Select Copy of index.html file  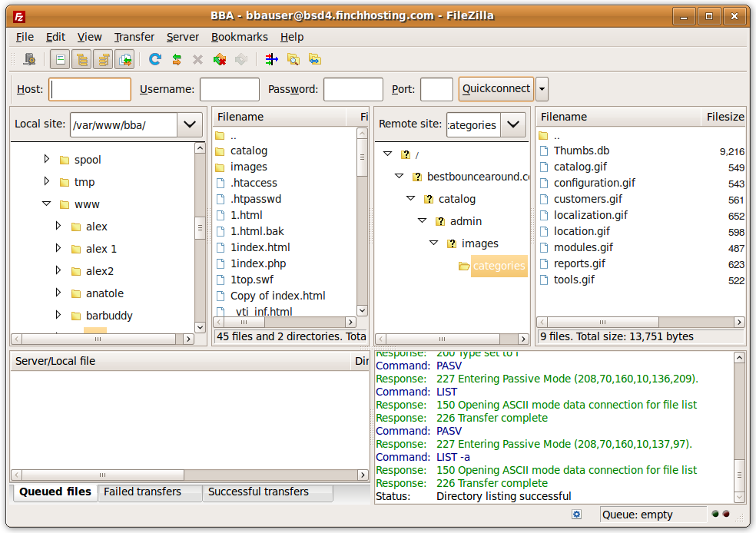tap(277, 296)
